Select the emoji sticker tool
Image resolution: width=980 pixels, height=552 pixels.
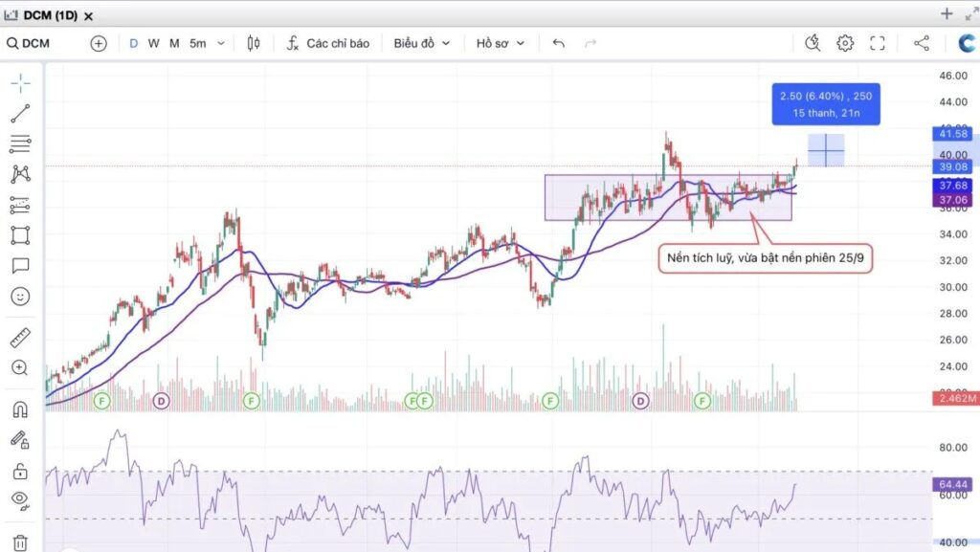(20, 297)
